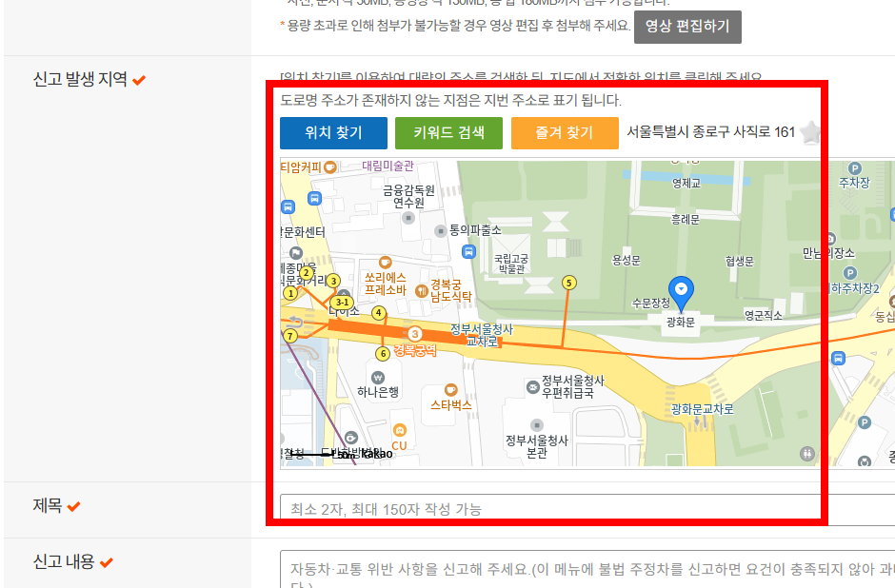Screen dimensions: 895x588
Task: Click the numbered exit marker 7 on map
Action: [x=290, y=335]
